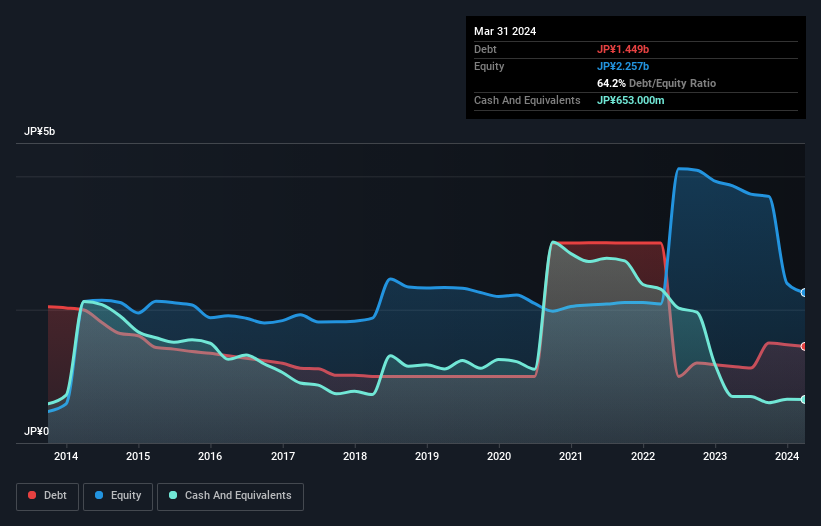Click the JP¥0 y-axis label

tap(36, 431)
